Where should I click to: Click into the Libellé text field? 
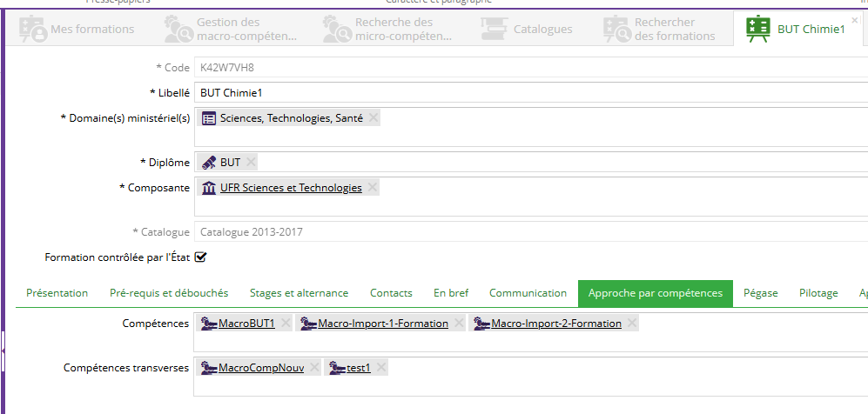point(522,92)
